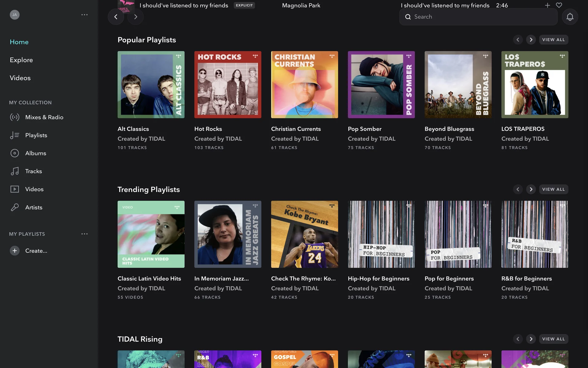View all Popular Playlists
The image size is (588, 368).
coord(553,40)
